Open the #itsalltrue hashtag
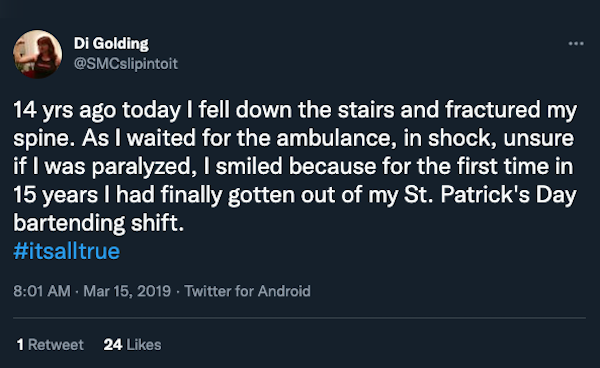Viewport: 600px width, 368px height. [67, 251]
